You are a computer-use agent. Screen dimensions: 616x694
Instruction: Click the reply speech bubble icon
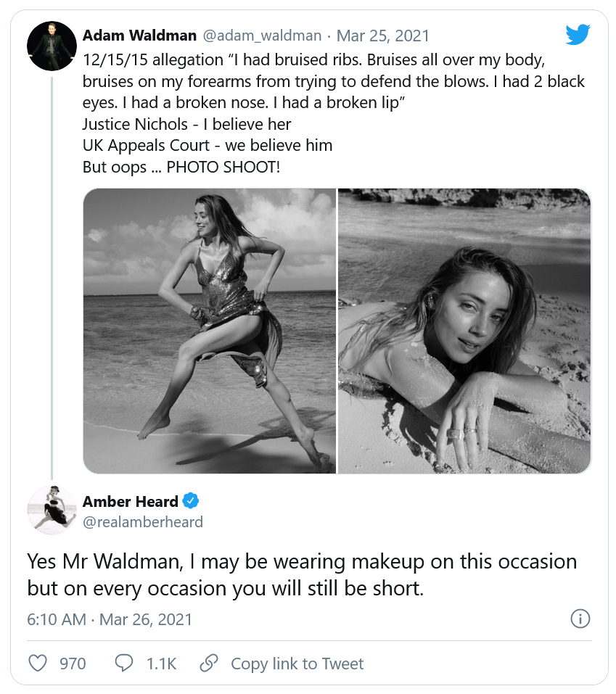pyautogui.click(x=124, y=663)
